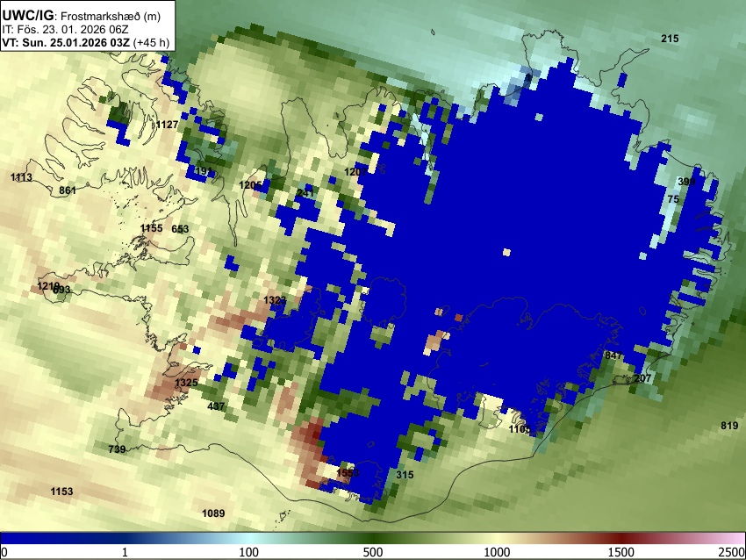The height and width of the screenshot is (560, 746).
Task: Select the map value 1207
Action: click(x=355, y=172)
